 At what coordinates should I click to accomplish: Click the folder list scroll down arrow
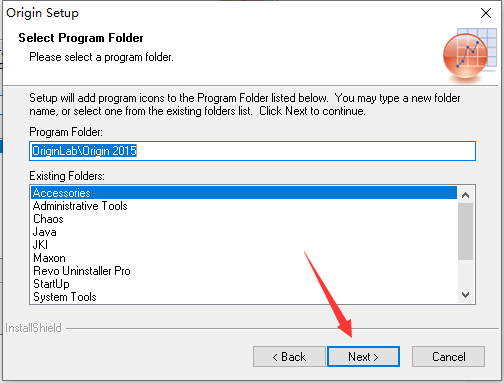pyautogui.click(x=466, y=295)
